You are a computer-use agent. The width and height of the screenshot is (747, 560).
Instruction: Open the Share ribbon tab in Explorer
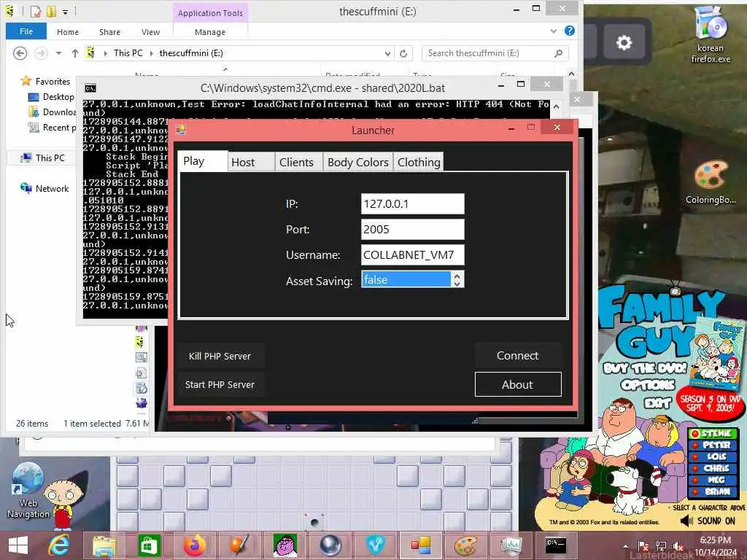pyautogui.click(x=109, y=32)
